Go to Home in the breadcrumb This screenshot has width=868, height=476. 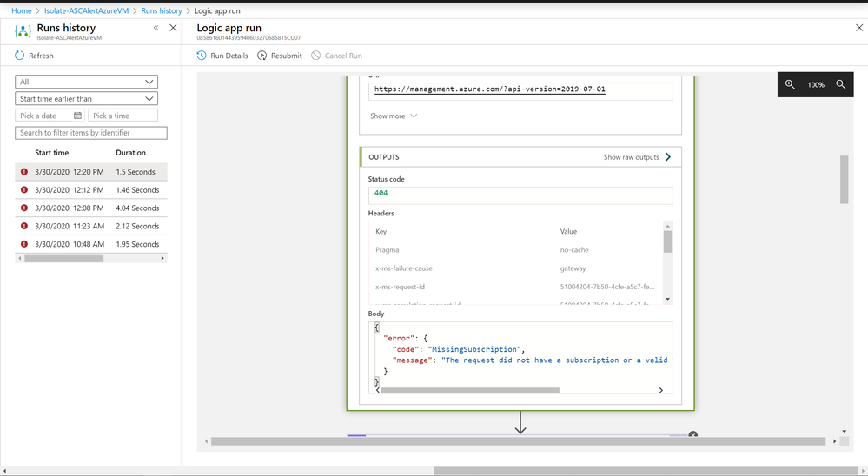(22, 10)
